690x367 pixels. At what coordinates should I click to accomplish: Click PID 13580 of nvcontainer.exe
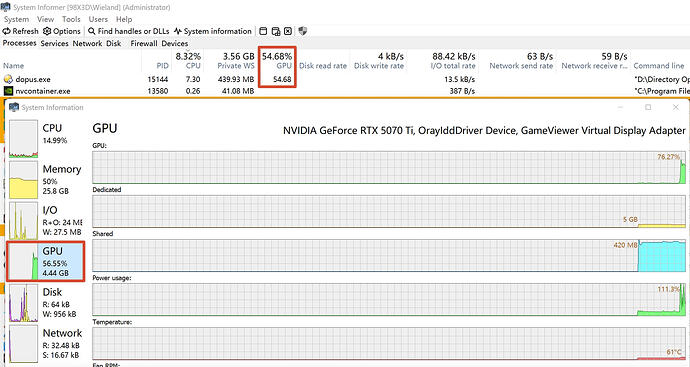pyautogui.click(x=158, y=91)
